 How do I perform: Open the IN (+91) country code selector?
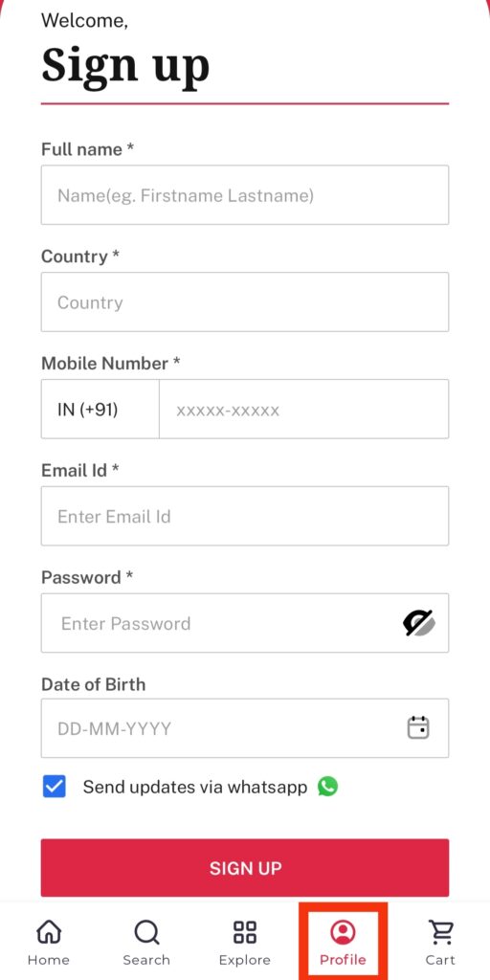point(100,409)
